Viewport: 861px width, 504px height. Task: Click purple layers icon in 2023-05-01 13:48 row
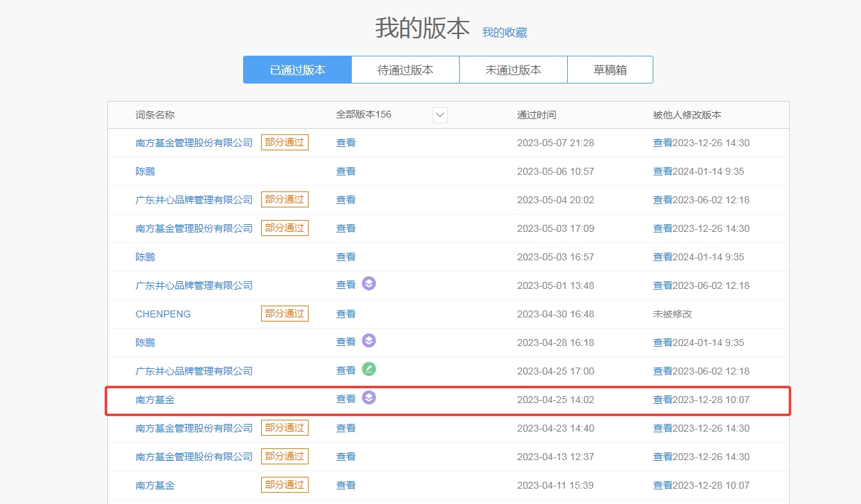[x=369, y=284]
